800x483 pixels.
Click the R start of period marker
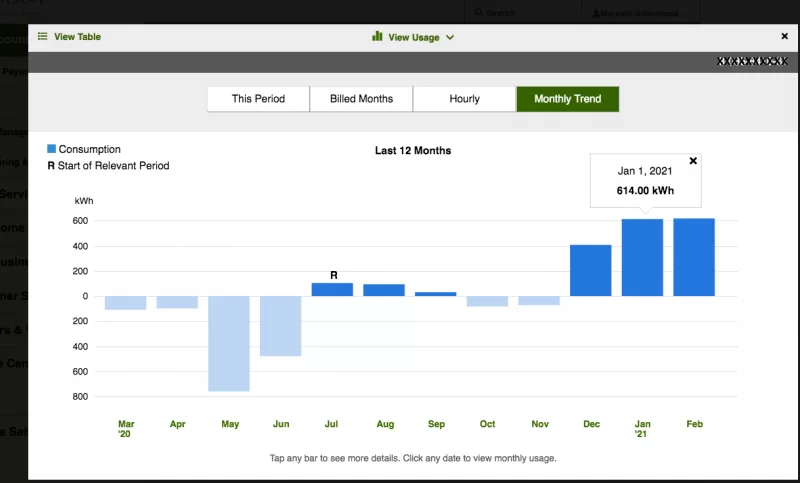click(334, 275)
